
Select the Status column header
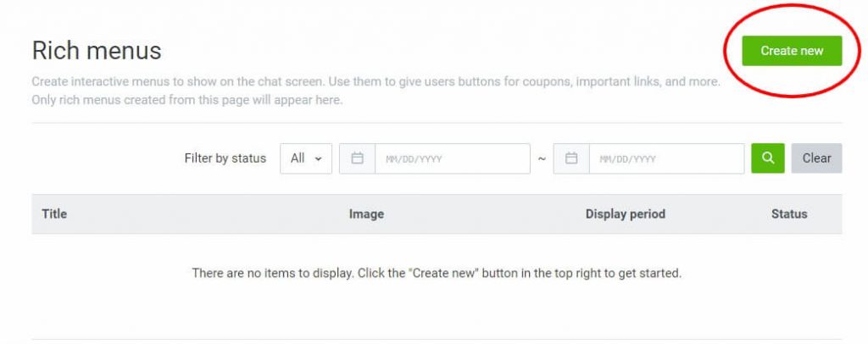pyautogui.click(x=789, y=214)
